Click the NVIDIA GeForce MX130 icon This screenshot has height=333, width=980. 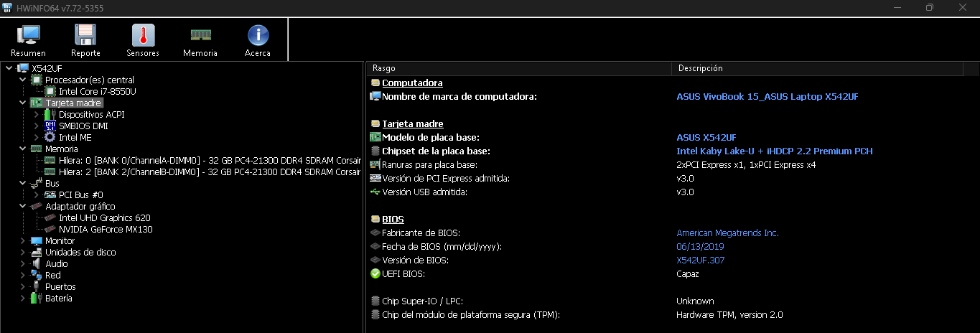coord(50,229)
